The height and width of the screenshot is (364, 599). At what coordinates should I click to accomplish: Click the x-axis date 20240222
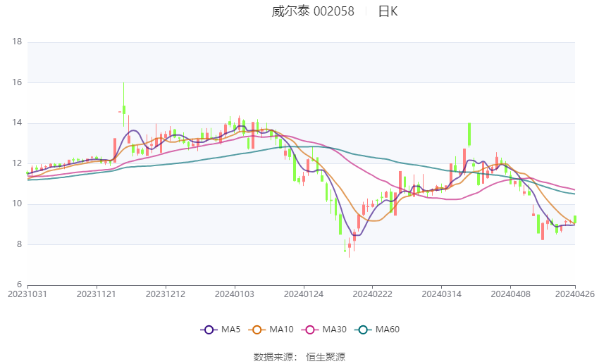pyautogui.click(x=373, y=294)
